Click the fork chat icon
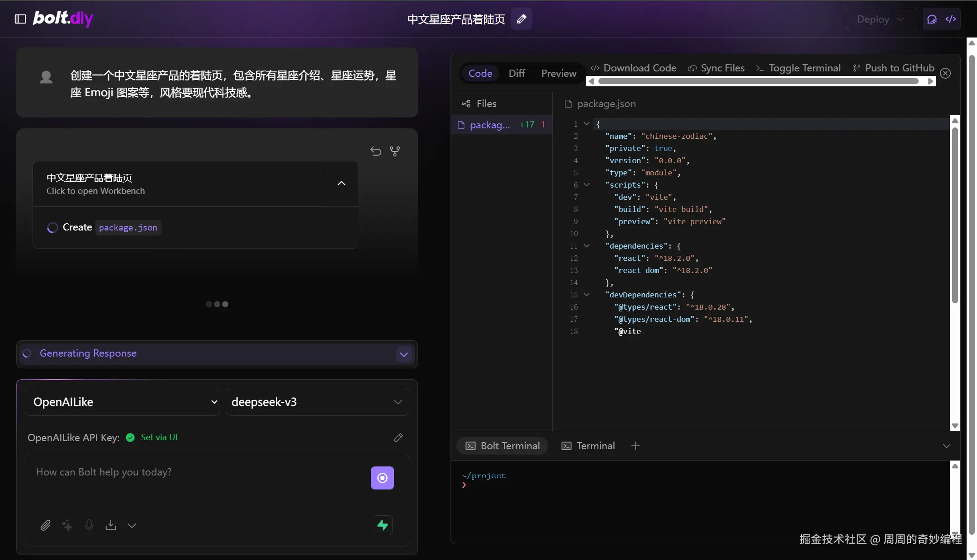This screenshot has height=560, width=977. tap(395, 151)
